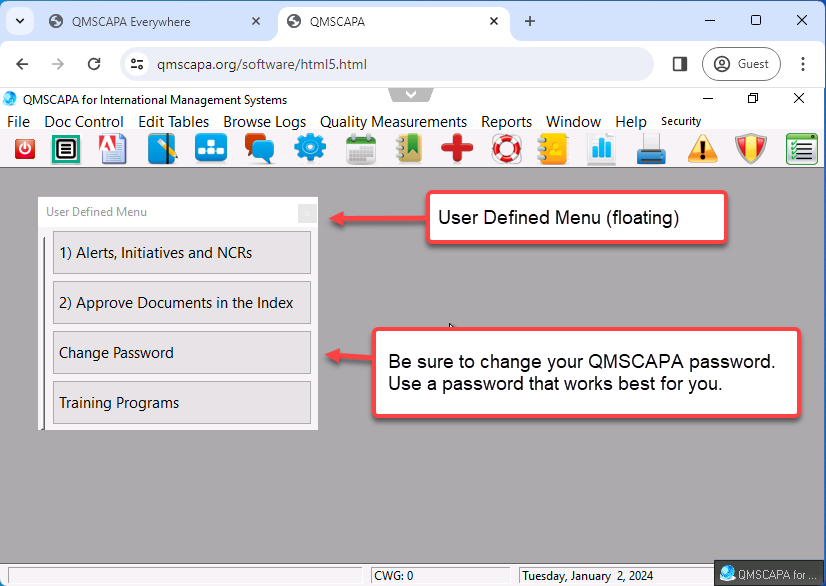Image resolution: width=826 pixels, height=586 pixels.
Task: Click the Adobe PDF document icon
Action: pyautogui.click(x=112, y=149)
